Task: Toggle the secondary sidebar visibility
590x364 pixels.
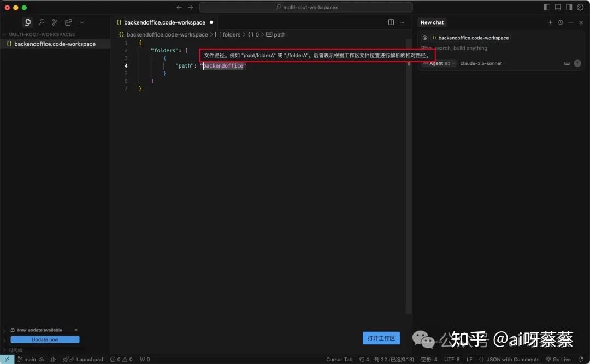Action: [569, 7]
